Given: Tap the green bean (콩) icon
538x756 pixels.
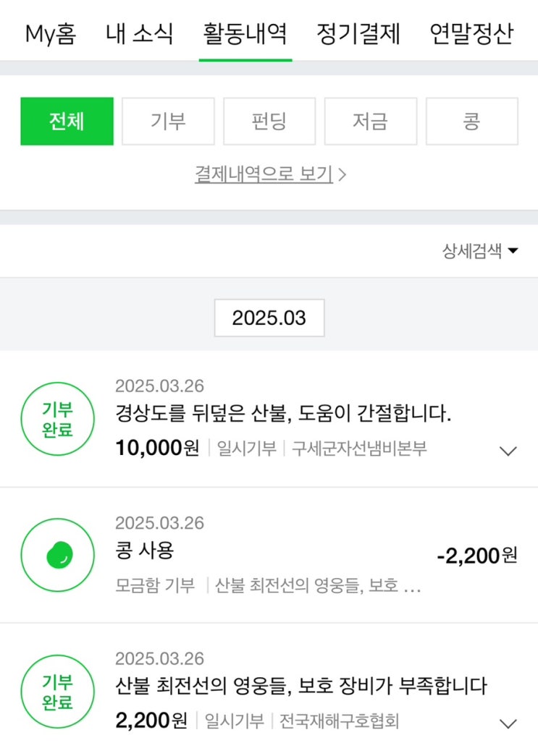Looking at the screenshot, I should pos(57,555).
